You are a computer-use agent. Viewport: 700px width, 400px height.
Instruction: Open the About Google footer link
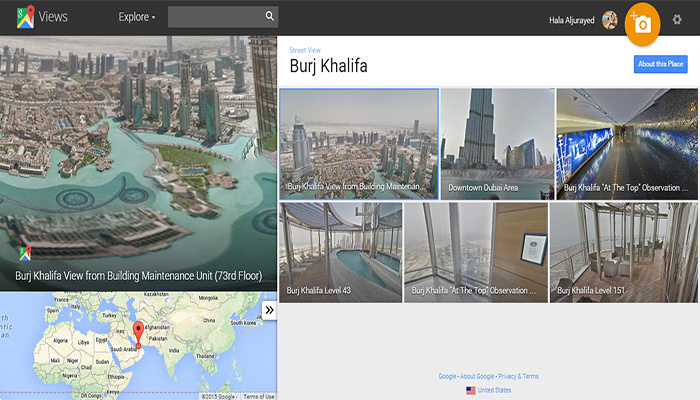[x=478, y=376]
